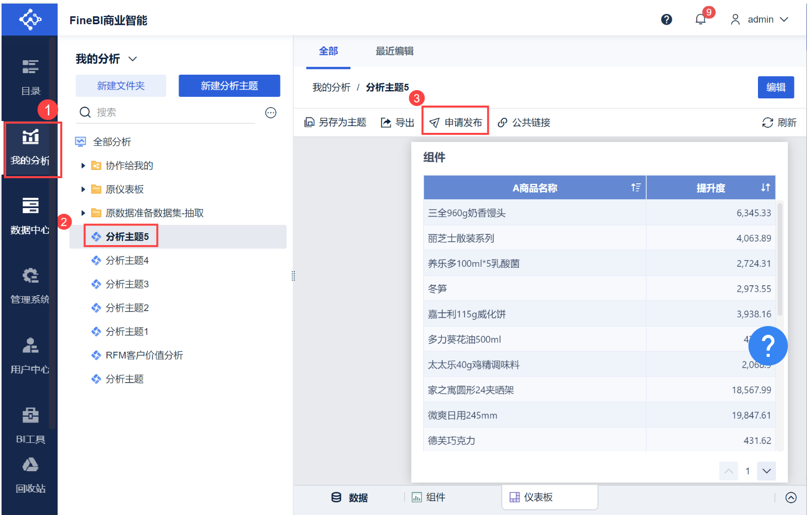Click 申请发布 request publish
812x515 pixels.
(456, 123)
